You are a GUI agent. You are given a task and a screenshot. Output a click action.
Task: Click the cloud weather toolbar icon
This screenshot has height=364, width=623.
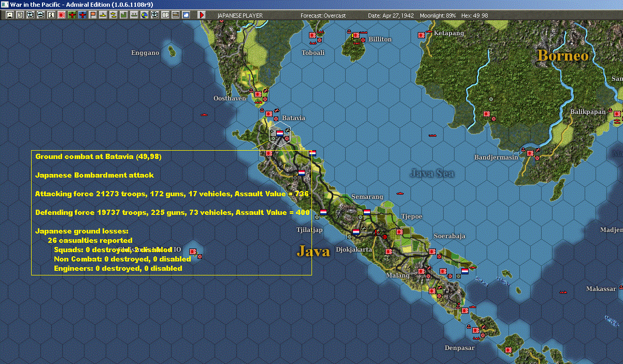pos(186,16)
